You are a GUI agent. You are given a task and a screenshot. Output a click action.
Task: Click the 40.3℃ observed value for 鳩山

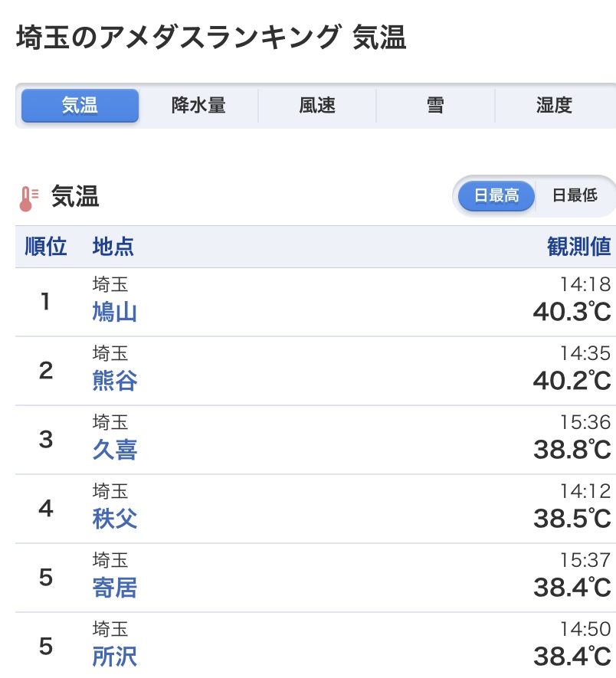(x=572, y=312)
